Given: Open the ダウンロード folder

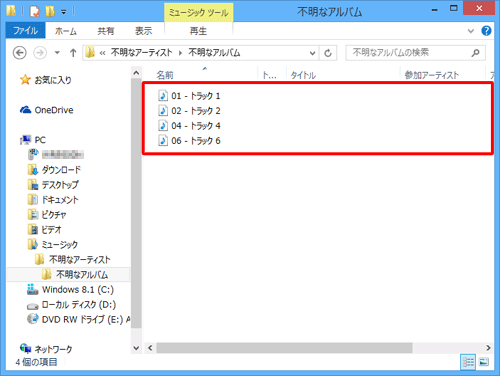Looking at the screenshot, I should pos(61,170).
